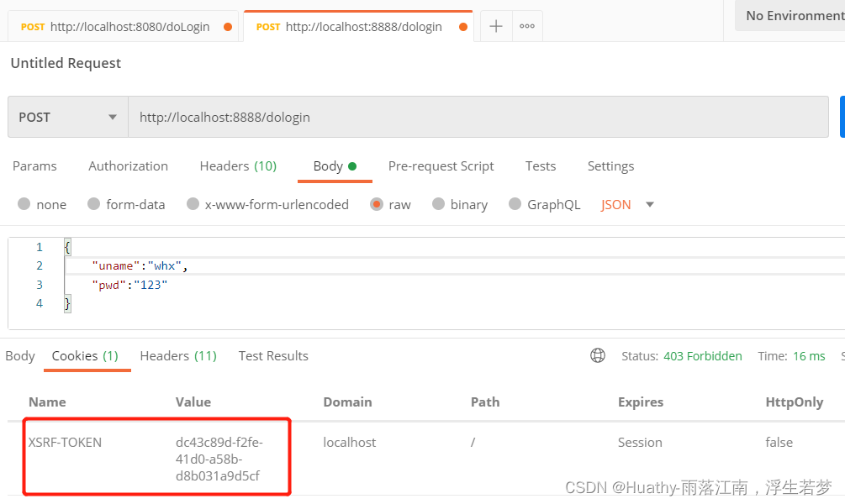Select the GraphQL body radio button
This screenshot has height=504, width=845.
[515, 204]
